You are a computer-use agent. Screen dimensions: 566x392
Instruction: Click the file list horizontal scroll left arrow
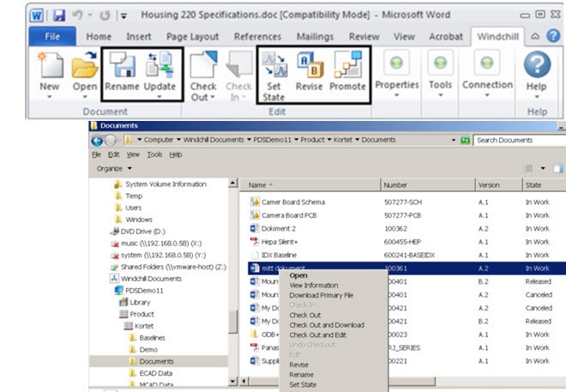coord(244,381)
